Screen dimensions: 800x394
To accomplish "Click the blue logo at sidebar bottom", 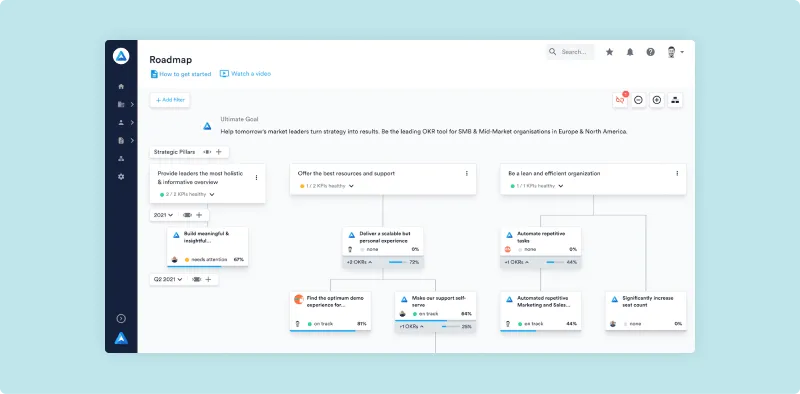I will click(121, 338).
